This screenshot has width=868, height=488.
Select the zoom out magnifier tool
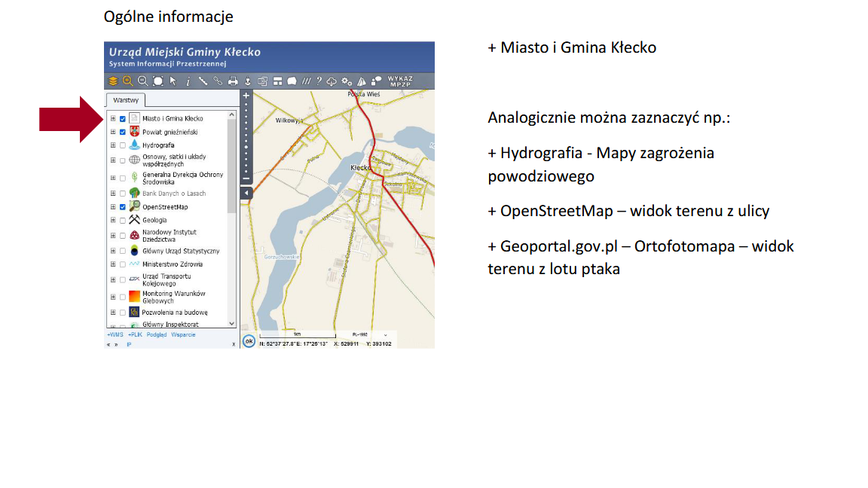click(143, 81)
